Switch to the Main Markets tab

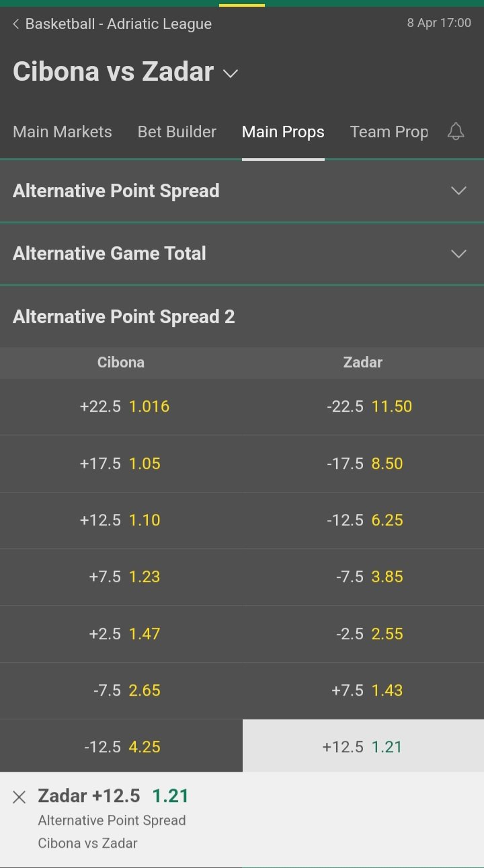point(63,132)
